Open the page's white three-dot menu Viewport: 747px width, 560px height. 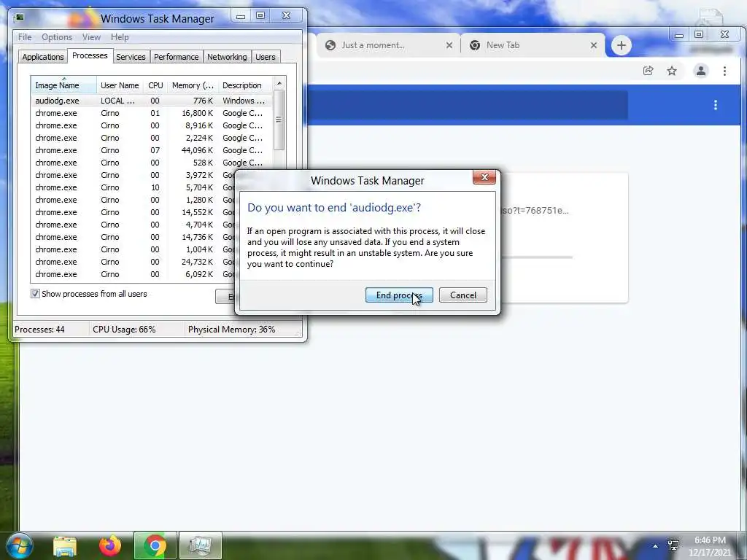(x=715, y=105)
